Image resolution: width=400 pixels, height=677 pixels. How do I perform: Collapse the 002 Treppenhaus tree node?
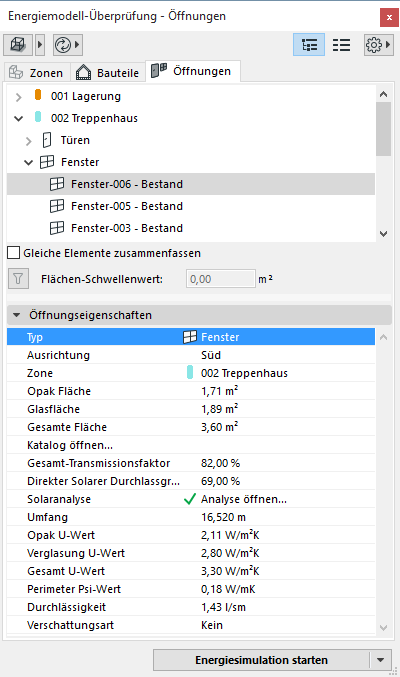click(18, 118)
